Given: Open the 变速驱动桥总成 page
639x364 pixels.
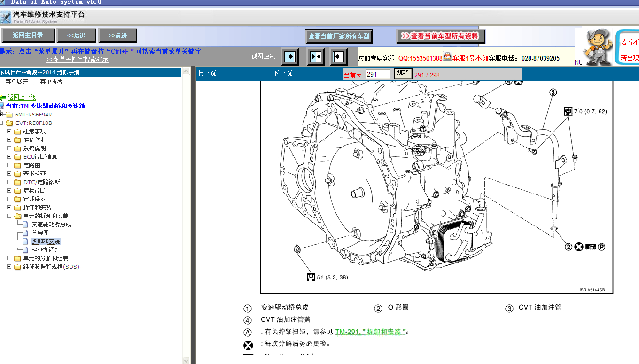Looking at the screenshot, I should [51, 225].
